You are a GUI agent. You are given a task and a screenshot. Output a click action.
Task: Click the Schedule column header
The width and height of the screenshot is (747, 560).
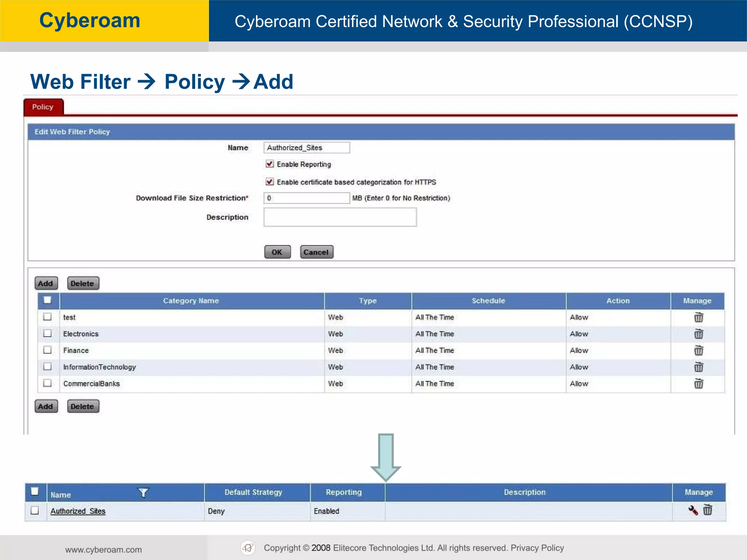[x=488, y=301]
